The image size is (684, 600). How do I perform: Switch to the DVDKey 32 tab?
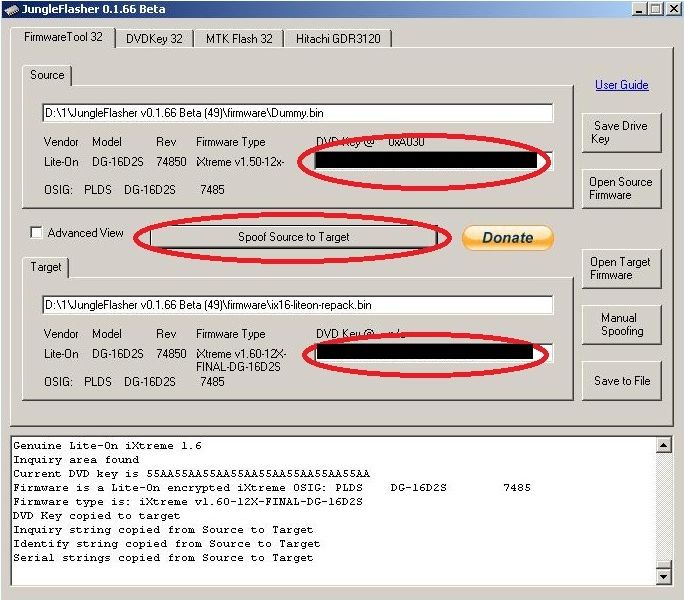pyautogui.click(x=153, y=39)
